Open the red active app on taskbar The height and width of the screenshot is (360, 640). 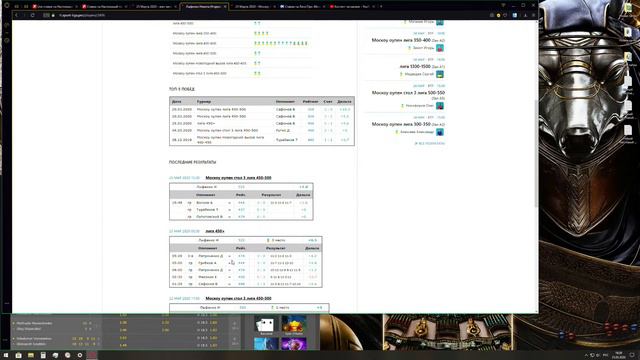(92, 355)
